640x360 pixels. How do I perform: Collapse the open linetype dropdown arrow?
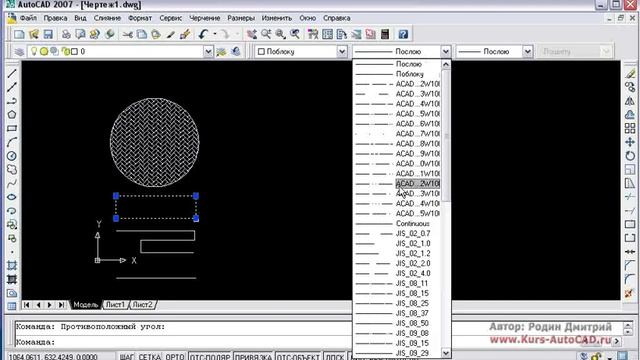445,52
